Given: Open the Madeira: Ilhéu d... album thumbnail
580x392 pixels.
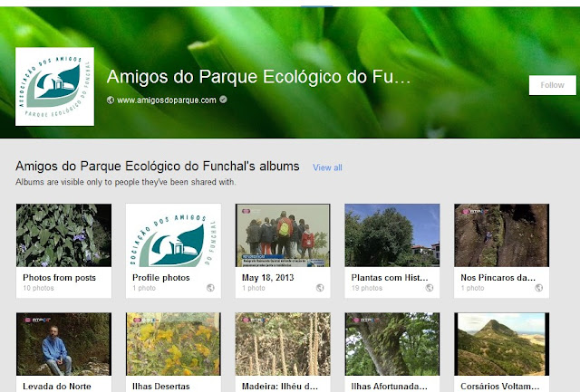Looking at the screenshot, I should coord(283,344).
